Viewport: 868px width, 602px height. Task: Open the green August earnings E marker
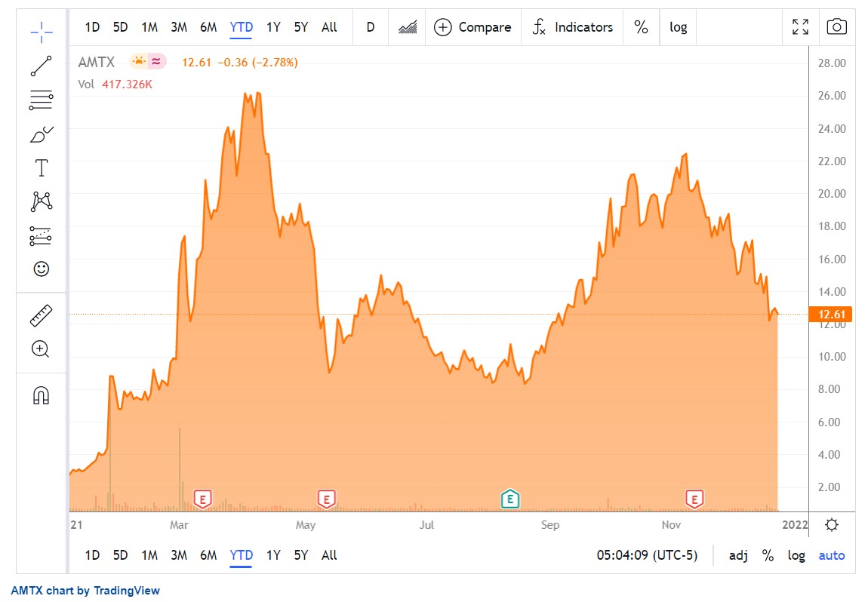pyautogui.click(x=509, y=499)
